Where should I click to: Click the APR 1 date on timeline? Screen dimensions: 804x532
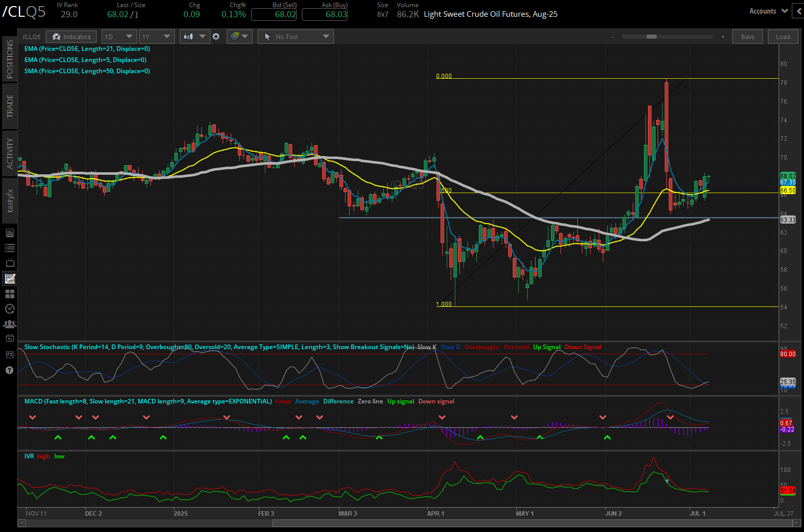pyautogui.click(x=436, y=514)
